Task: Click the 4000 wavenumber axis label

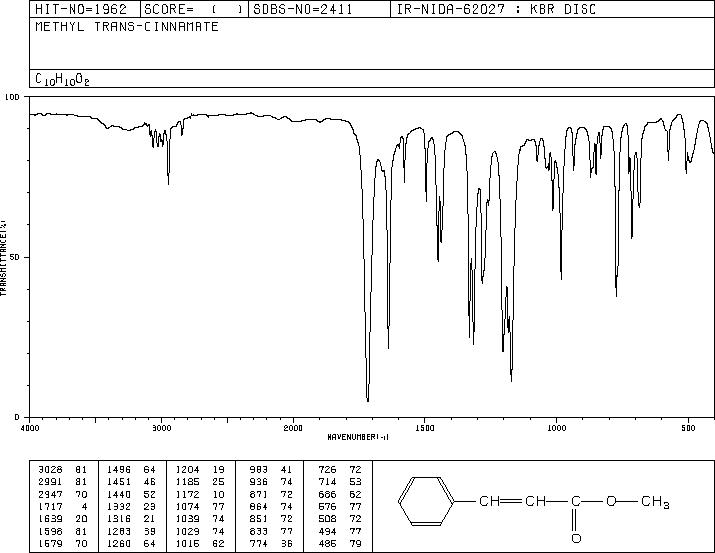Action: click(30, 428)
